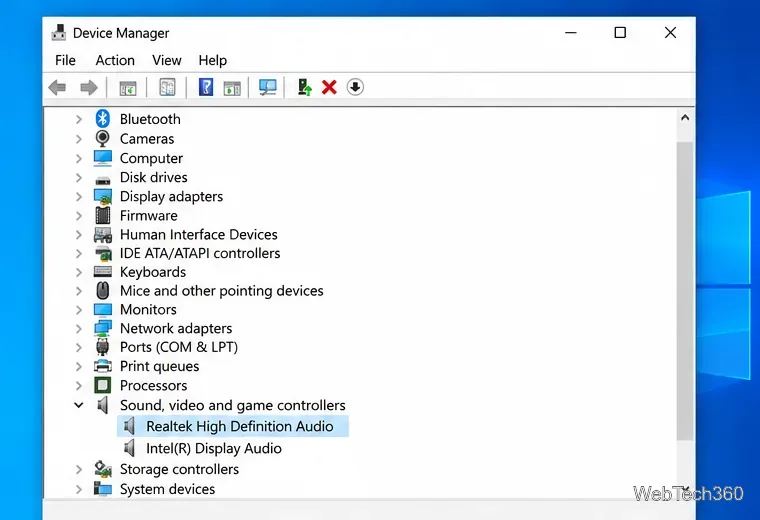760x520 pixels.
Task: Click Show/Hide Action Pane toolbar icon
Action: (x=232, y=88)
